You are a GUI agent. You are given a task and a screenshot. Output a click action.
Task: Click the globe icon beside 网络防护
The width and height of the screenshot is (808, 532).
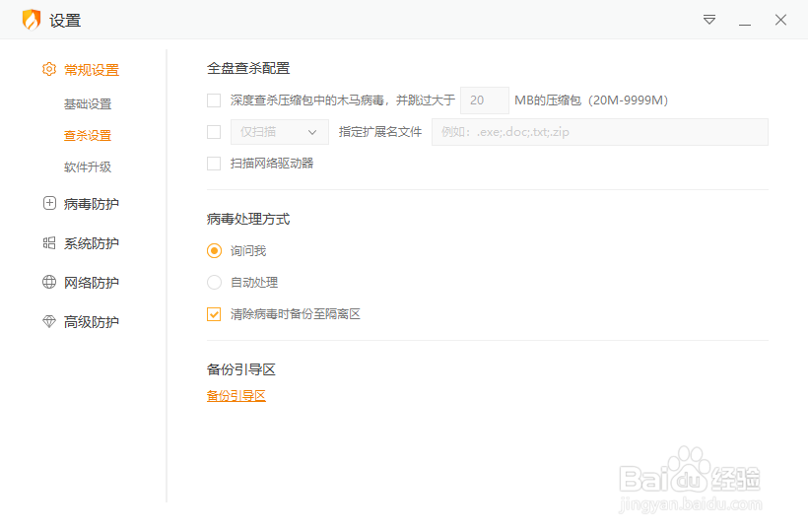(x=49, y=282)
